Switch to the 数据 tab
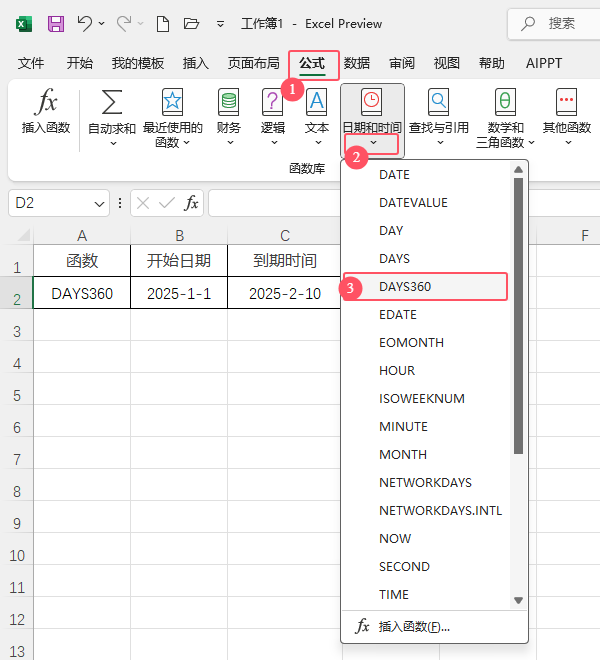The width and height of the screenshot is (600, 660). pyautogui.click(x=357, y=63)
